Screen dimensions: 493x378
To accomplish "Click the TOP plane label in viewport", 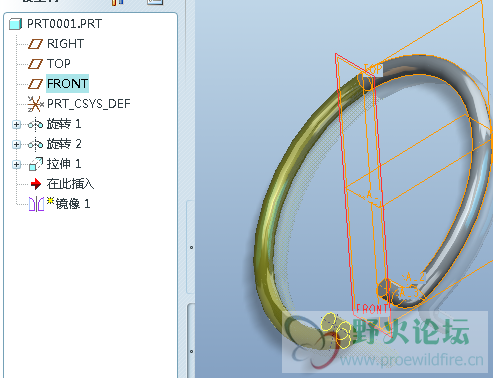I will (373, 69).
